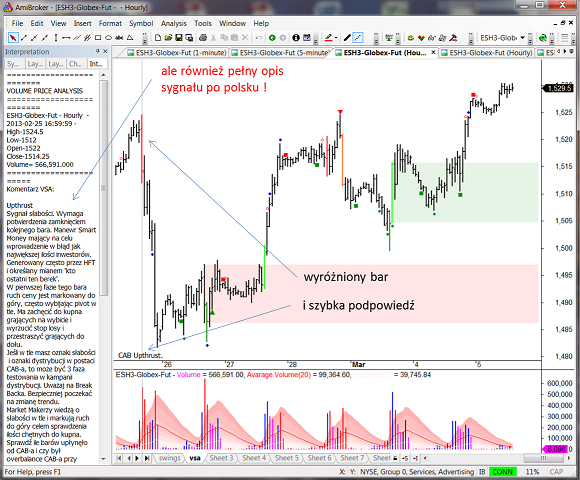The height and width of the screenshot is (480, 580).
Task: Open a file via folder icon
Action: (168, 38)
